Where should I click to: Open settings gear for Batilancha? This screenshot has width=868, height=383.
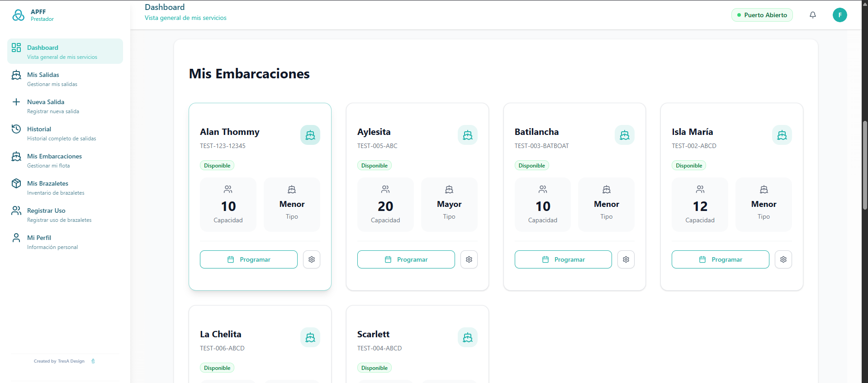[x=626, y=259]
